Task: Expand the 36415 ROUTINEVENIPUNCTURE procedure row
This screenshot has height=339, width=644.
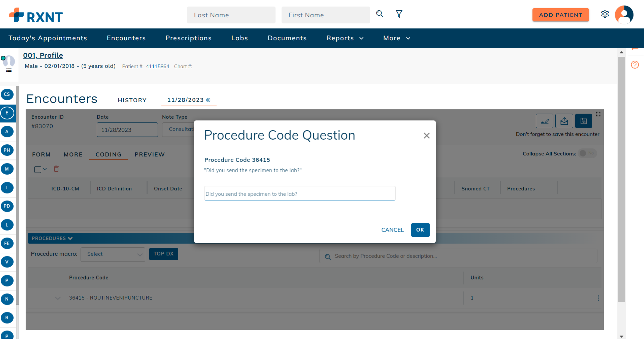Action: pyautogui.click(x=58, y=298)
